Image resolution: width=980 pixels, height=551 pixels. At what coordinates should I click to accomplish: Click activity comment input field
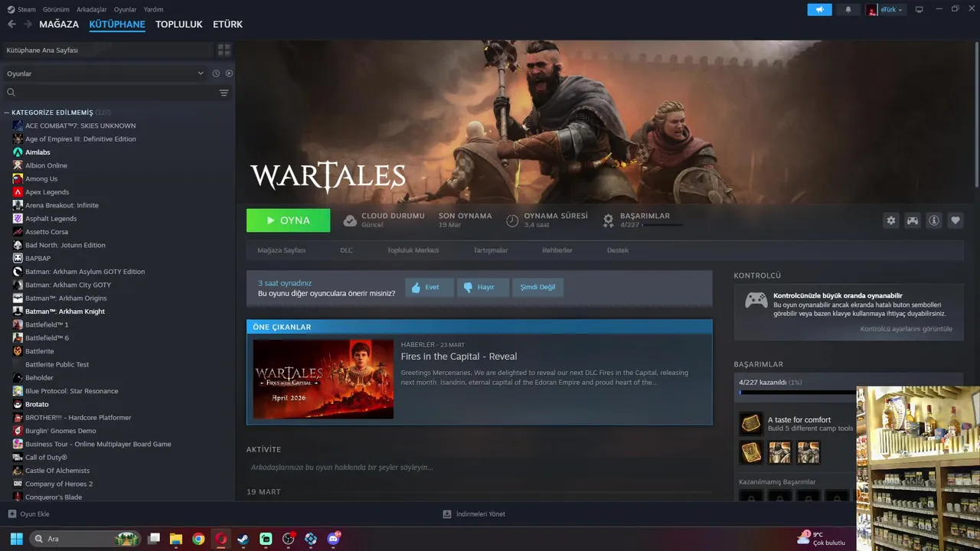479,467
